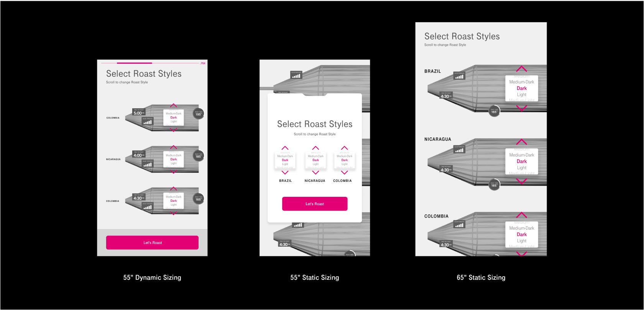The height and width of the screenshot is (310, 644).
Task: Click Let's Roast in the 55" Dynamic Sizing screen
Action: 152,242
